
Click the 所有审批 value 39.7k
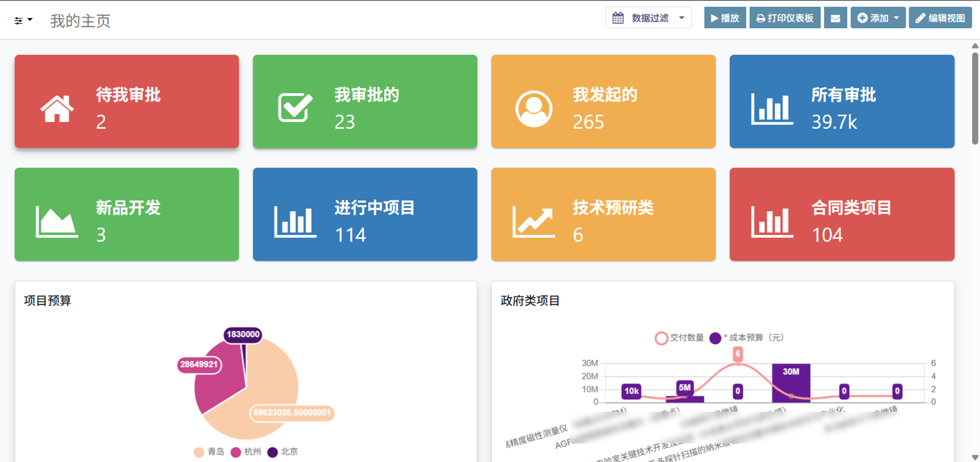click(834, 122)
